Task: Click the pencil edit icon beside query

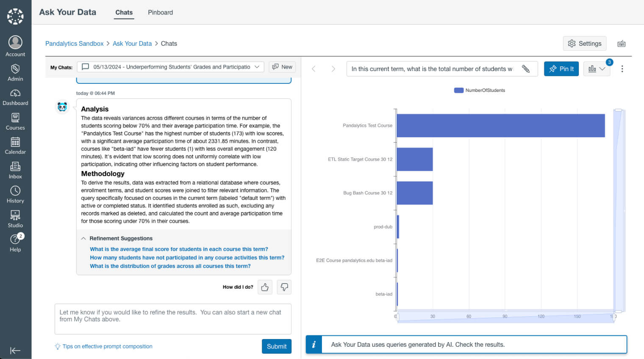Action: click(525, 69)
